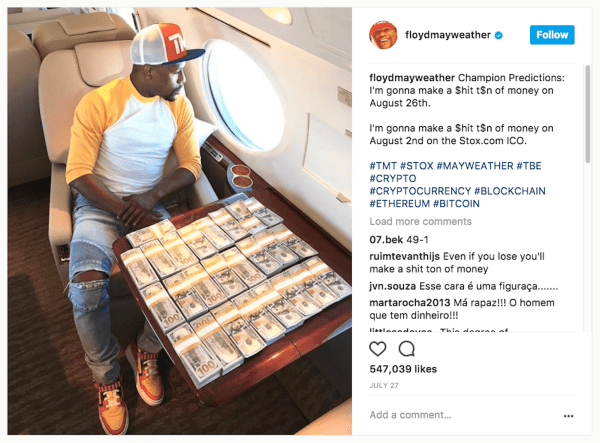Screen dimensions: 600x443
Task: Click the floydmayweather username in header
Action: click(x=448, y=35)
